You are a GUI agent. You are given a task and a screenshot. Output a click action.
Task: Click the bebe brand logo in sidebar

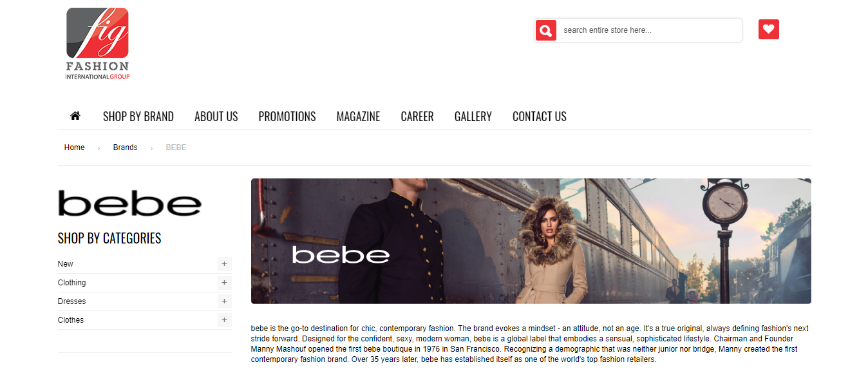130,203
